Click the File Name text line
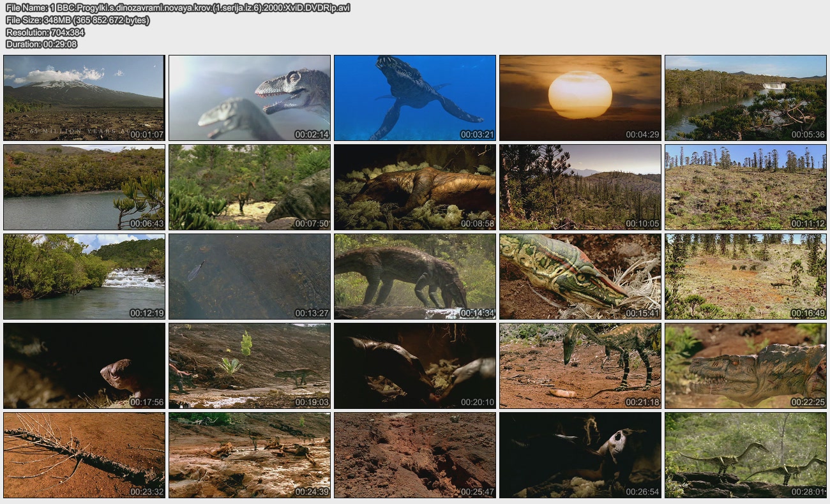Viewport: 830px width, 504px height. pyautogui.click(x=177, y=8)
